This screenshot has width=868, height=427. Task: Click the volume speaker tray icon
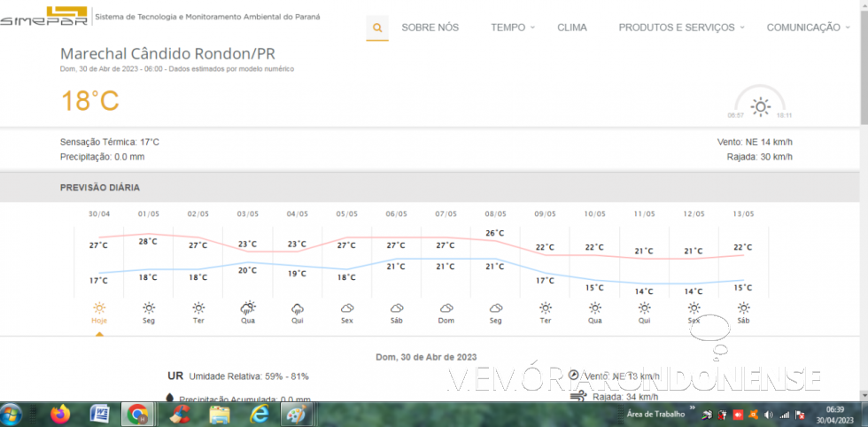point(768,415)
